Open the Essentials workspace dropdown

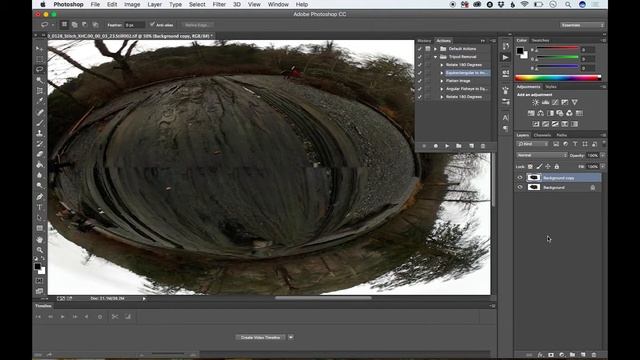[582, 25]
